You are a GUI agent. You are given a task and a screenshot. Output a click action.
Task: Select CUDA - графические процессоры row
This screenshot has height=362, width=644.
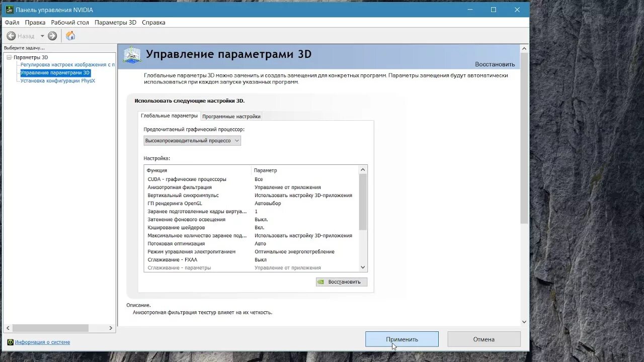(252, 179)
